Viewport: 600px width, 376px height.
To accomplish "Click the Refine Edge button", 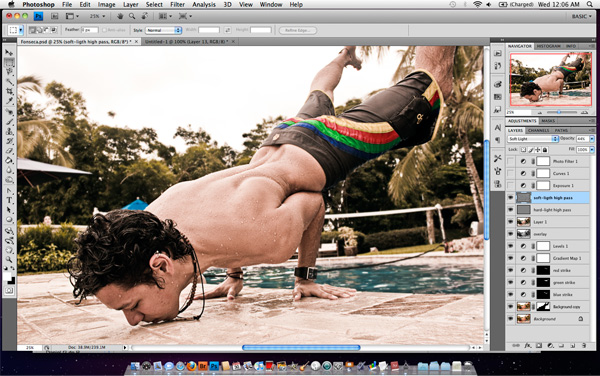I will pos(298,30).
